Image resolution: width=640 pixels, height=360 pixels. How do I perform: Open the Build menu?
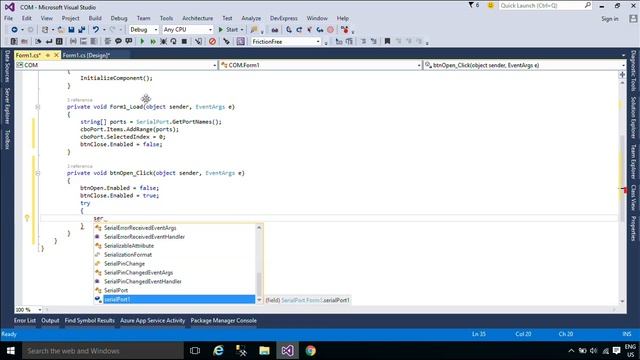(95, 18)
